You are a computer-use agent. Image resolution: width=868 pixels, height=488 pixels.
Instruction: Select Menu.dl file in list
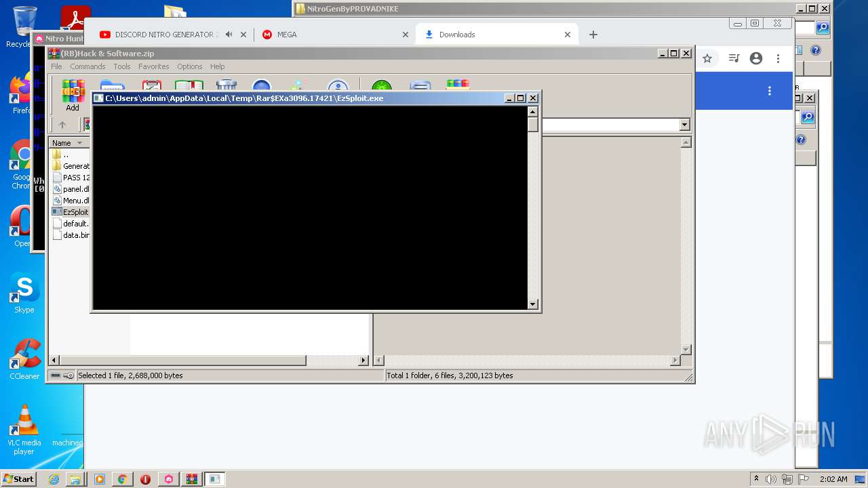coord(71,201)
